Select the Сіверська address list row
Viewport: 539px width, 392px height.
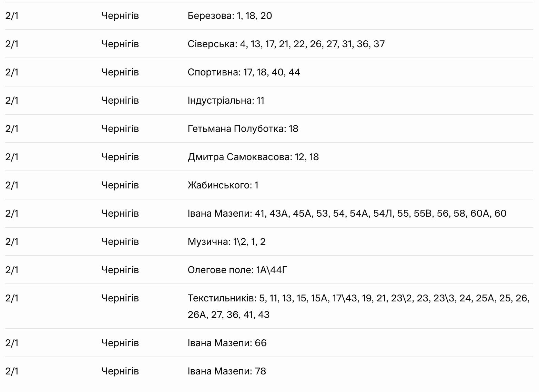click(x=286, y=44)
